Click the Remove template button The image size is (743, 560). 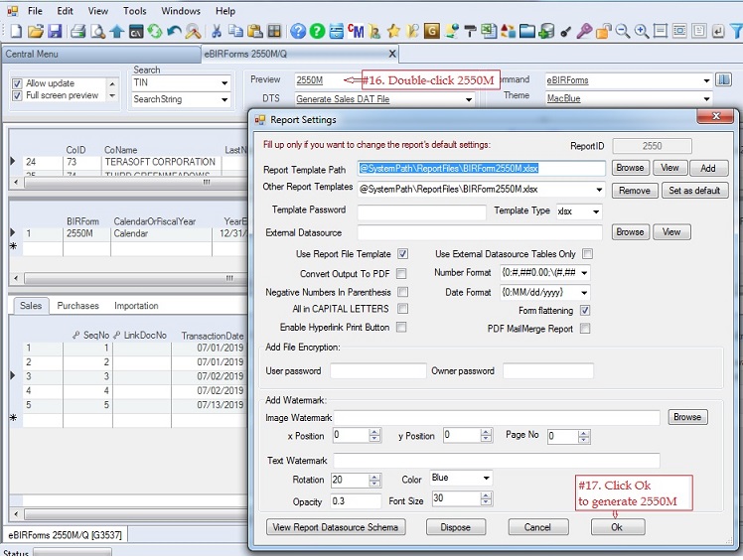click(635, 191)
